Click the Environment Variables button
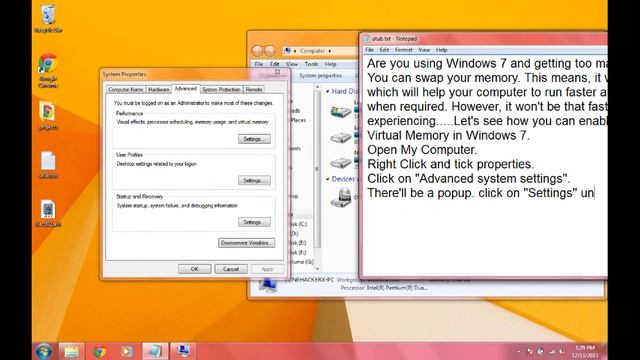The image size is (640, 360). pos(247,243)
